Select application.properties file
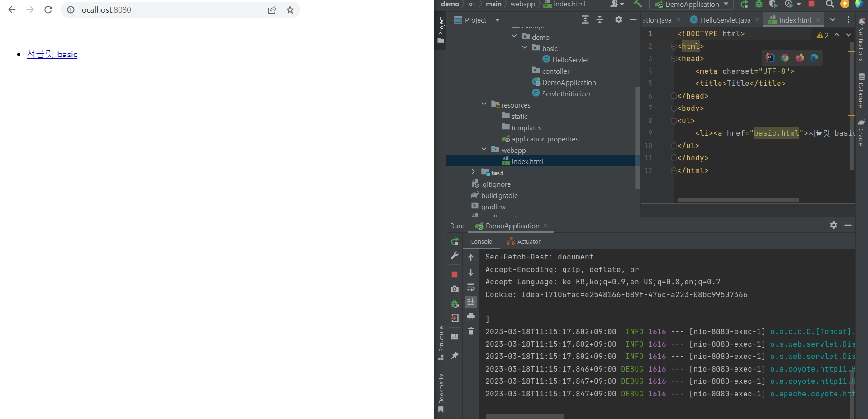The height and width of the screenshot is (419, 868). tap(540, 139)
